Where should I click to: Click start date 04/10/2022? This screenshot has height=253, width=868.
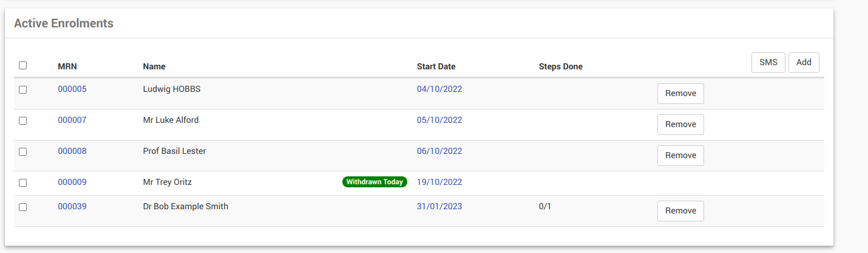point(439,89)
